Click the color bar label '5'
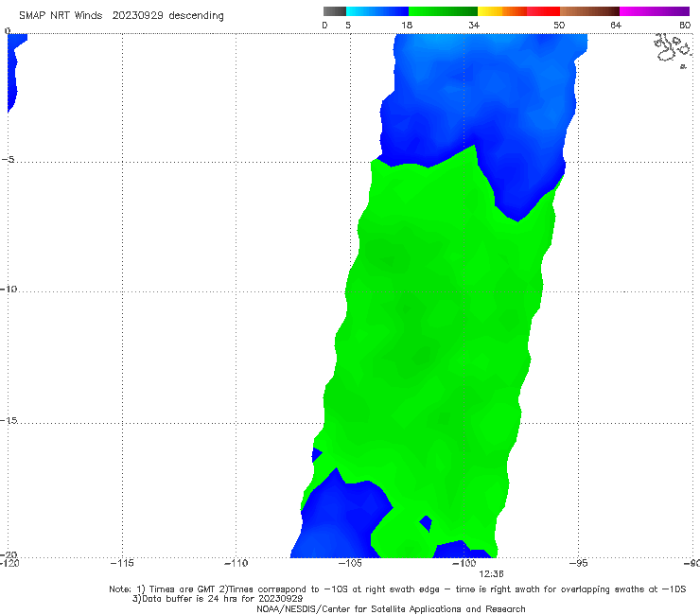700x615 pixels. 348,26
